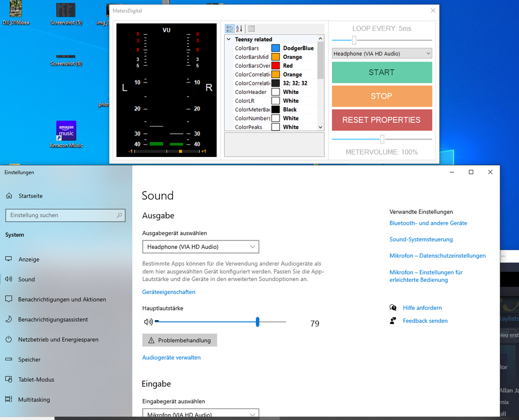Click the Categorized view icon in property grid
The width and height of the screenshot is (519, 420).
click(230, 28)
